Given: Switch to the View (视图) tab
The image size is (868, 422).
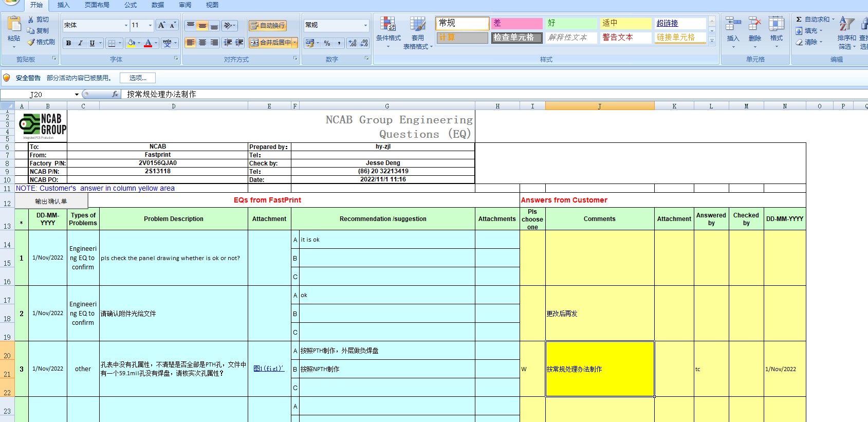Looking at the screenshot, I should pos(212,5).
